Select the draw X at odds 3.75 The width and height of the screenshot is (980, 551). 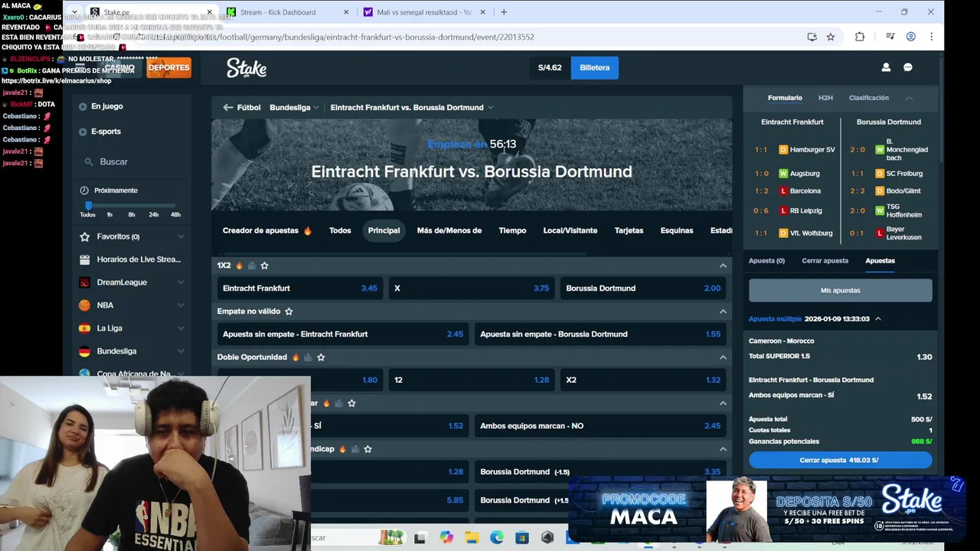tap(471, 288)
